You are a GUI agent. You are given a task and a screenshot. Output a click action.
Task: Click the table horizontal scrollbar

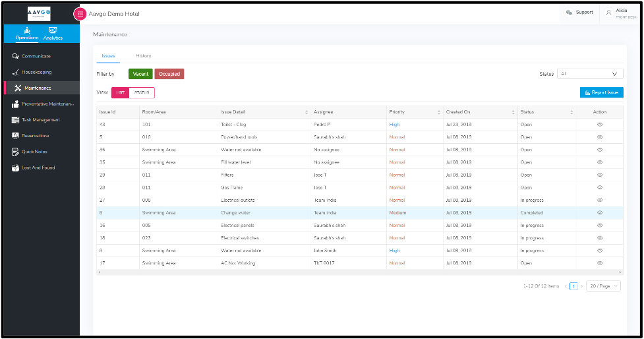(360, 272)
